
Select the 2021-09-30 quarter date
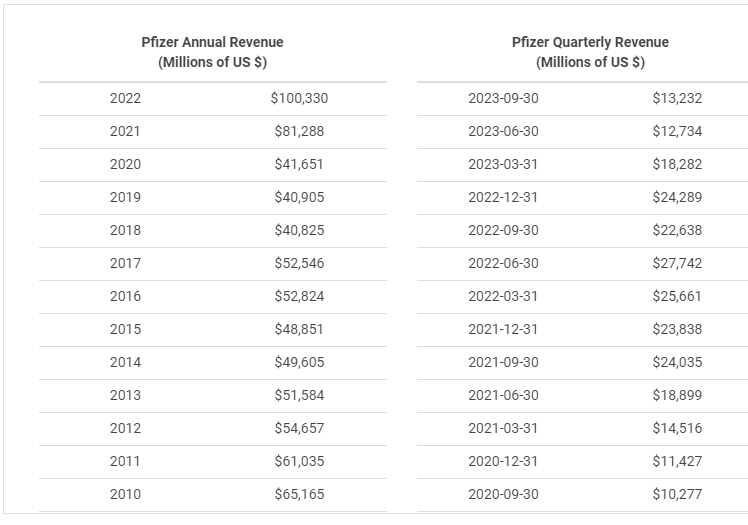(x=503, y=362)
